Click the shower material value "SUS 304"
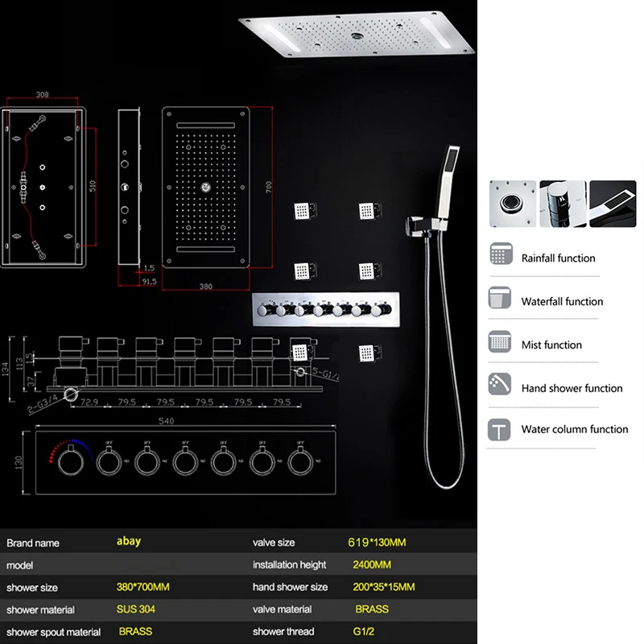 pos(135,609)
